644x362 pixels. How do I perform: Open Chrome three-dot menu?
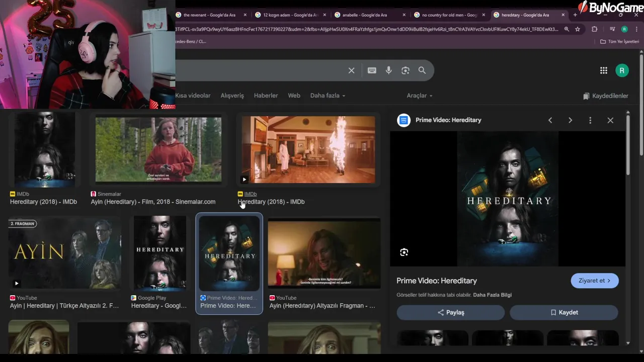636,29
